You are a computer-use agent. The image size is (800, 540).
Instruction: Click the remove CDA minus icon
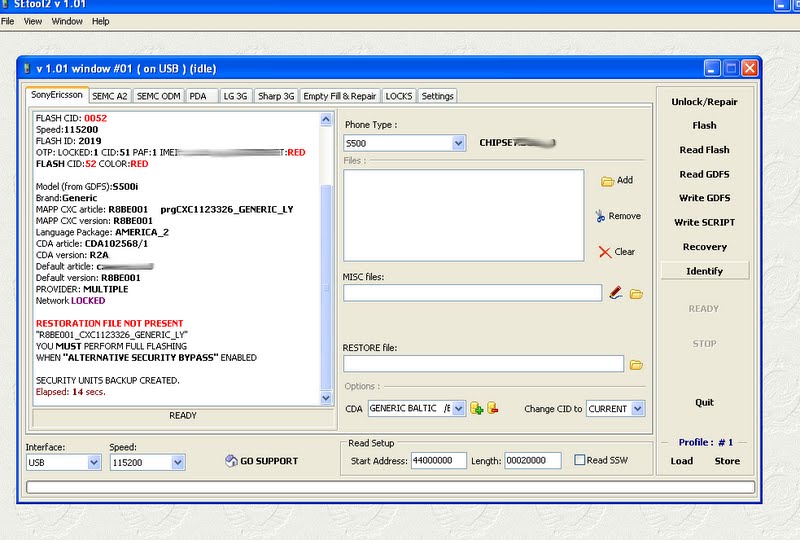[x=492, y=408]
